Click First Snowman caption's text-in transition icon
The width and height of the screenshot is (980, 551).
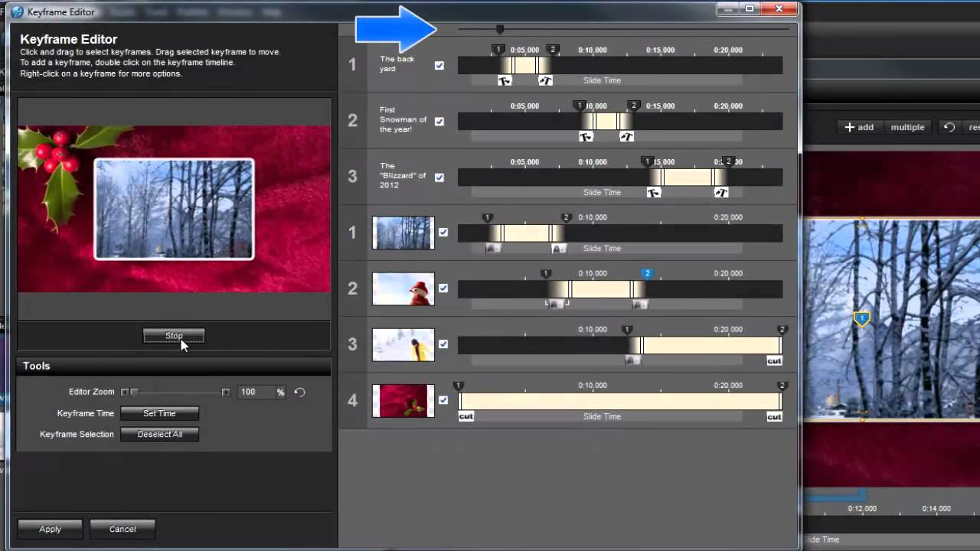tap(586, 136)
